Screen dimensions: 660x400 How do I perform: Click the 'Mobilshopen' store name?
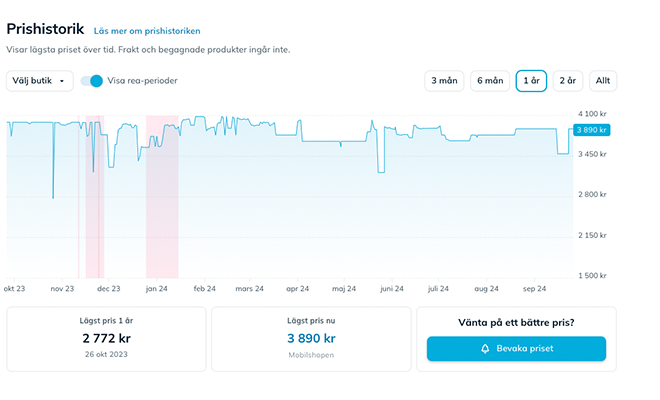tap(311, 355)
